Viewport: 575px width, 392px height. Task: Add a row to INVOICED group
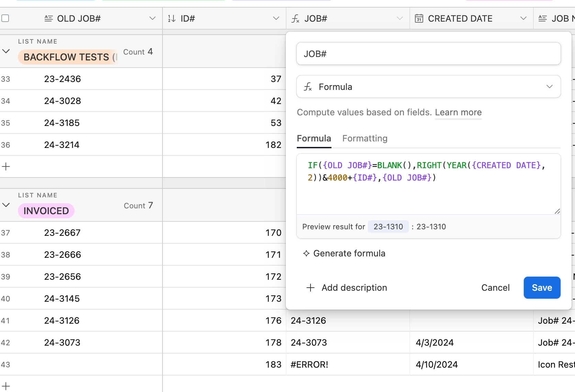pyautogui.click(x=6, y=386)
